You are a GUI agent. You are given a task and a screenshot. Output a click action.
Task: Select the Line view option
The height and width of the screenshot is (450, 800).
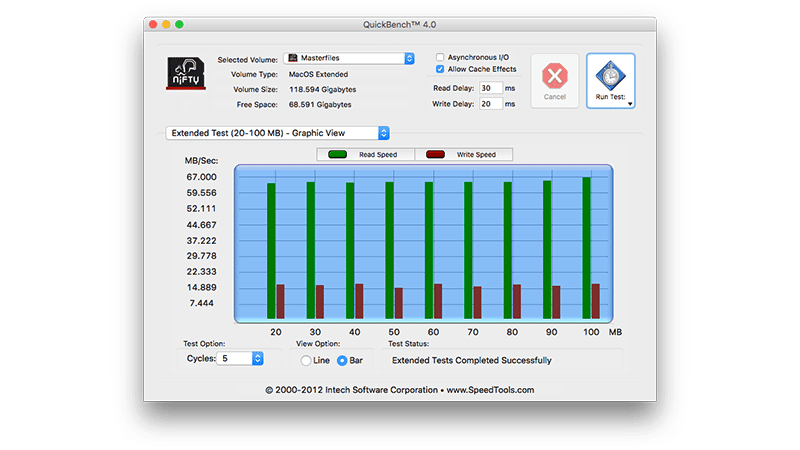point(306,360)
